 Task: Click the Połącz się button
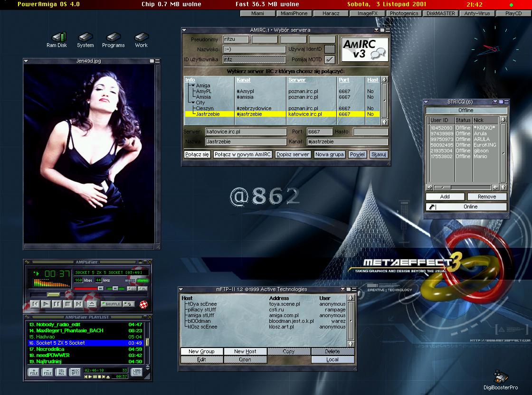coord(197,155)
